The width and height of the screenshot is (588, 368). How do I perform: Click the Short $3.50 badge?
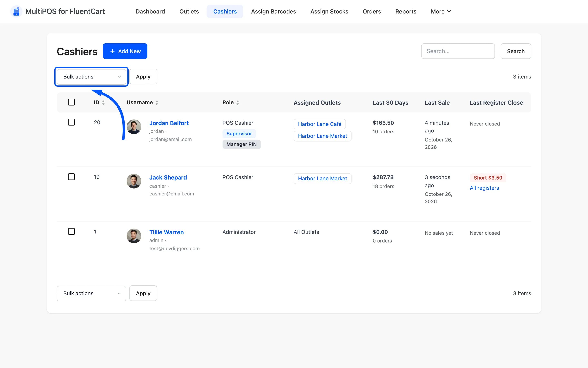(488, 178)
